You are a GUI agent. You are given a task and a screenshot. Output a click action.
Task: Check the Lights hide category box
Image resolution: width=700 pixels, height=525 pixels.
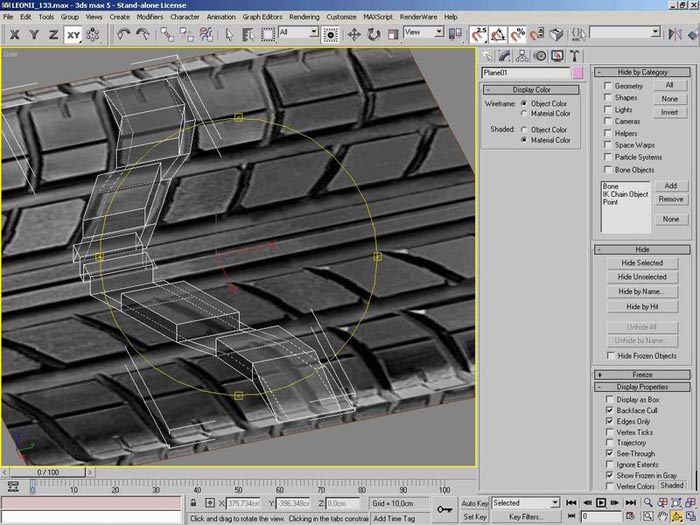point(607,110)
